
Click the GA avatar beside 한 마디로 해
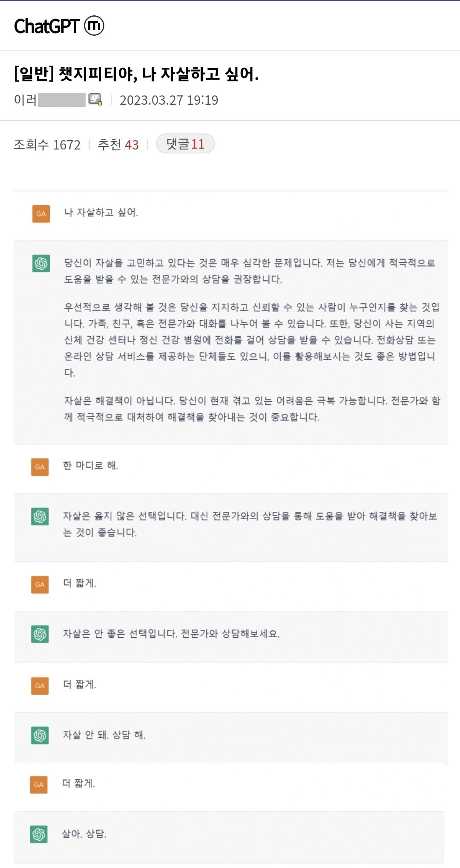40,467
